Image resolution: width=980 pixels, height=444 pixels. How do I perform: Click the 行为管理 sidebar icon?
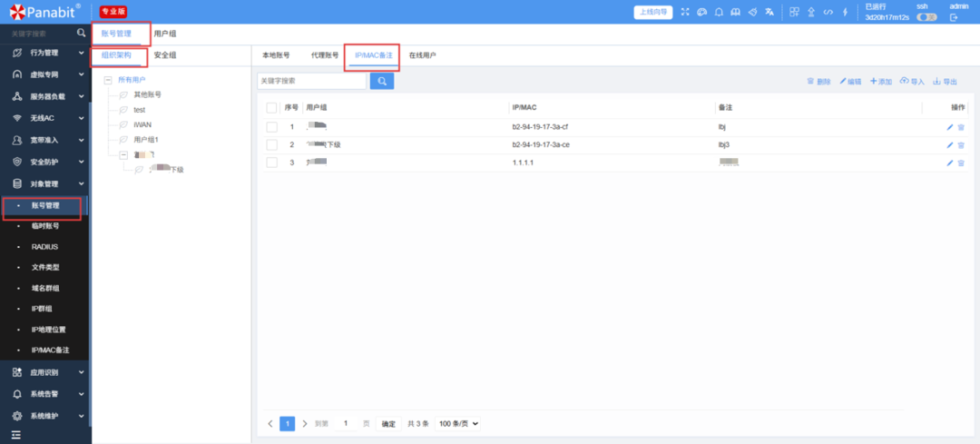coord(17,54)
